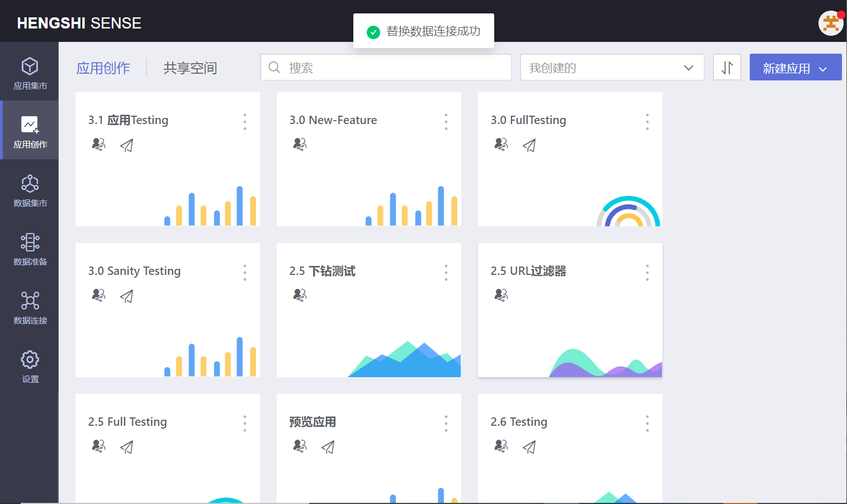Open the 3.0 Sanity Testing app title
This screenshot has width=847, height=504.
[x=134, y=271]
